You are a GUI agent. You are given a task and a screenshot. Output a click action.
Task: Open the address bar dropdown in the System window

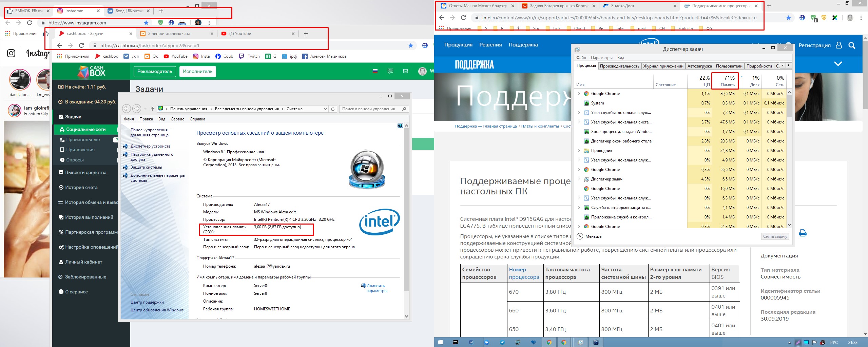point(325,109)
